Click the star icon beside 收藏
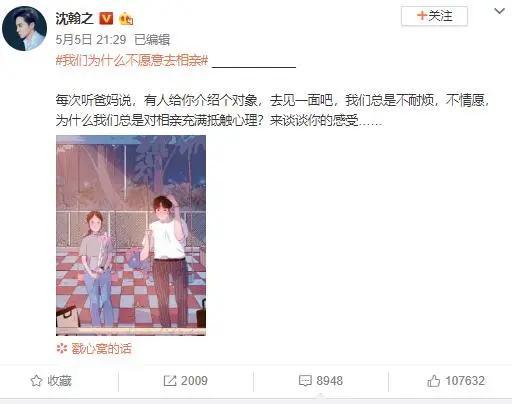 point(36,381)
